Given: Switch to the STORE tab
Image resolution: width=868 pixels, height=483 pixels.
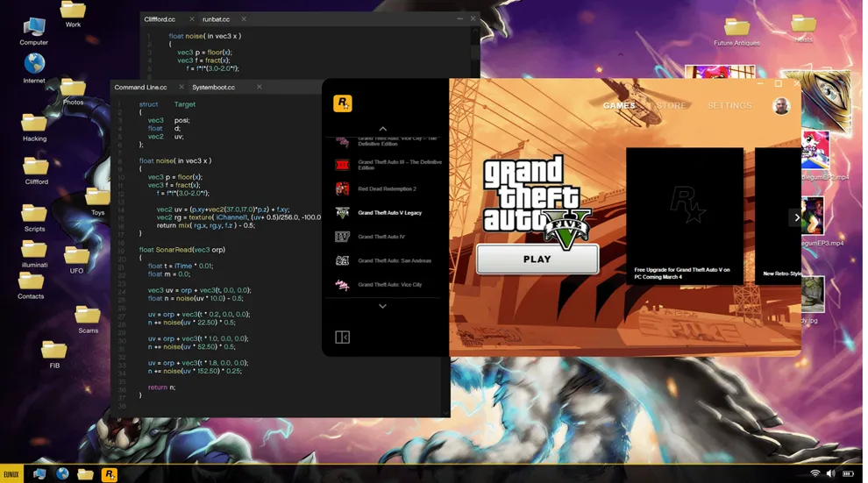Looking at the screenshot, I should 671,105.
